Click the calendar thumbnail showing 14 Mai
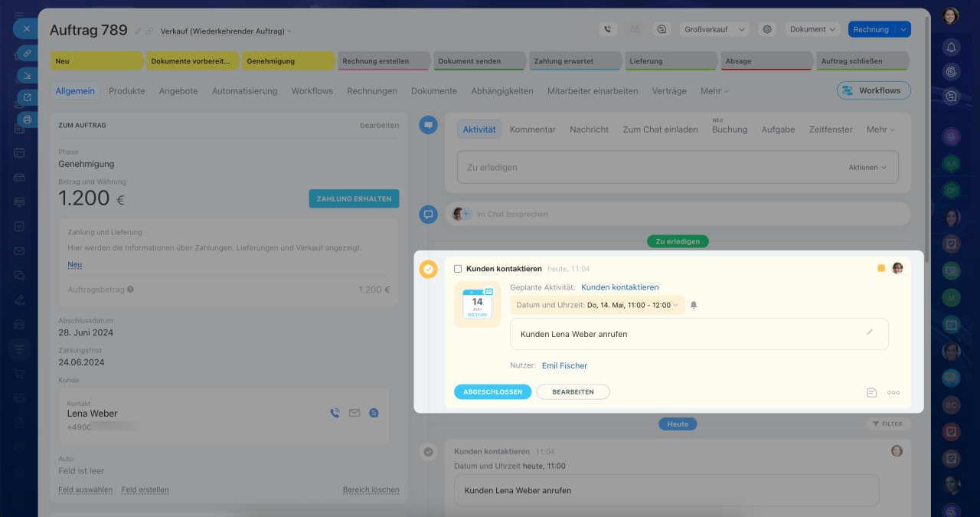The width and height of the screenshot is (980, 517). click(x=477, y=304)
